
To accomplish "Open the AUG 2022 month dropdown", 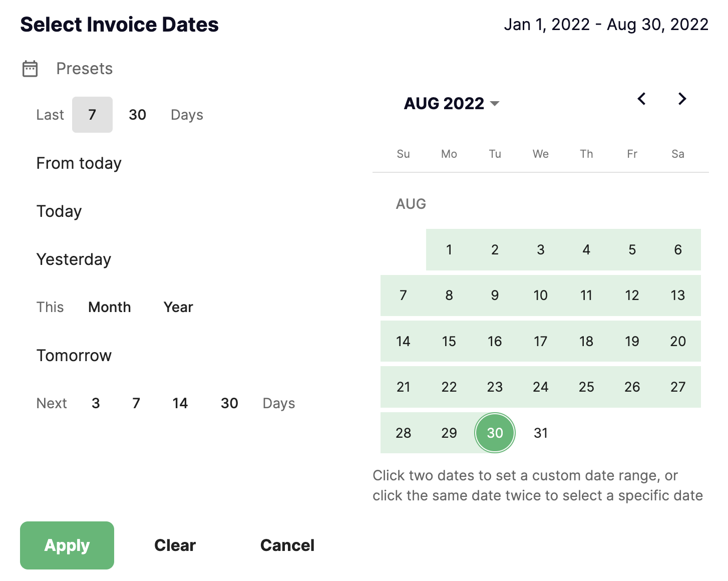I will click(x=452, y=103).
